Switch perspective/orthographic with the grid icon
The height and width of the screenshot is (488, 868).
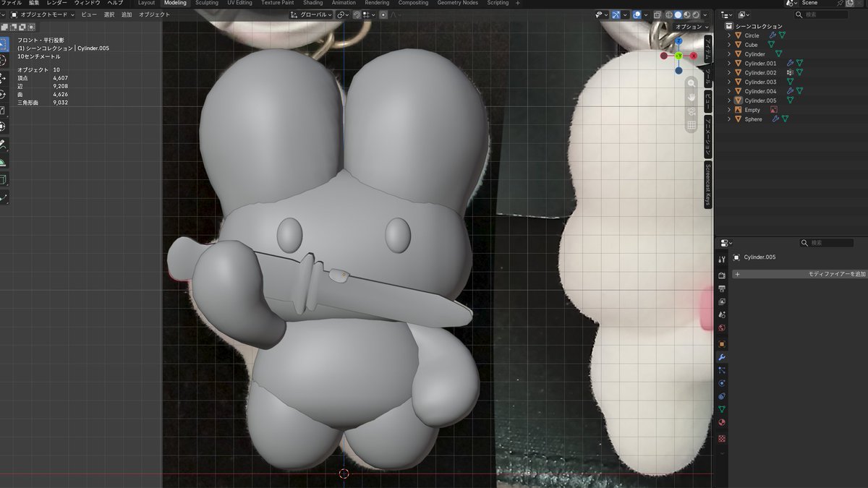click(692, 125)
